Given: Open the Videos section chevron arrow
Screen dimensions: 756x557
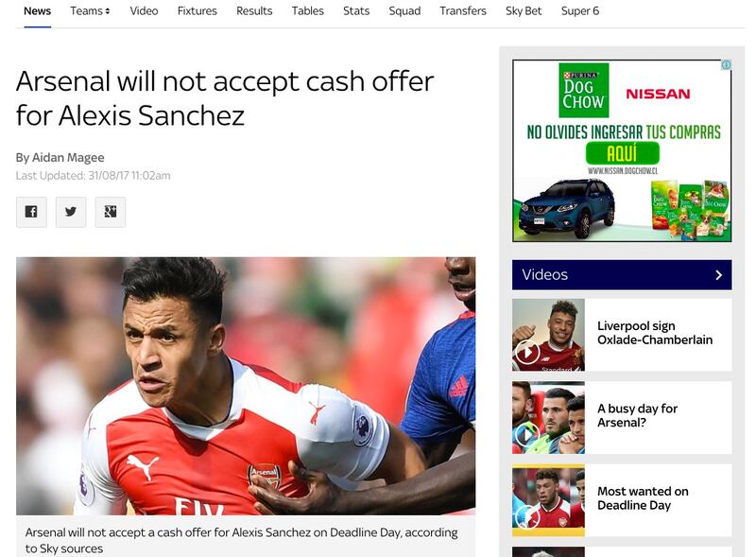Looking at the screenshot, I should pos(719,274).
